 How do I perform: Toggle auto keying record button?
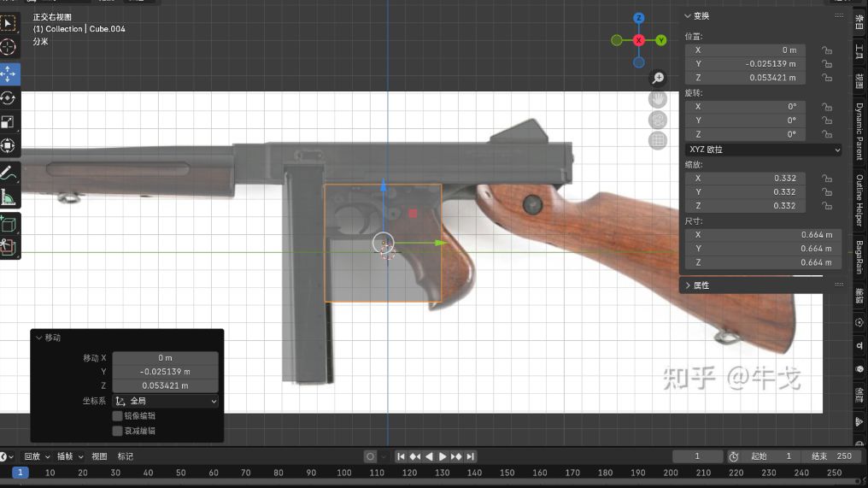click(x=370, y=456)
